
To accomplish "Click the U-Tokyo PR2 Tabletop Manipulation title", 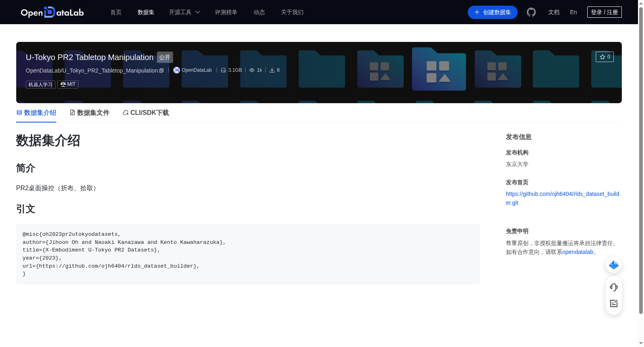I will [x=90, y=57].
